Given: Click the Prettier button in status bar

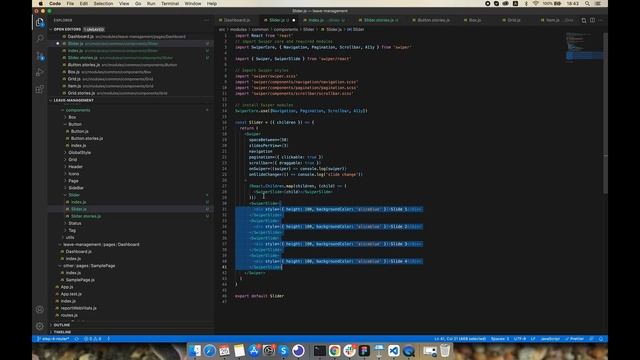Looking at the screenshot, I should (x=575, y=339).
